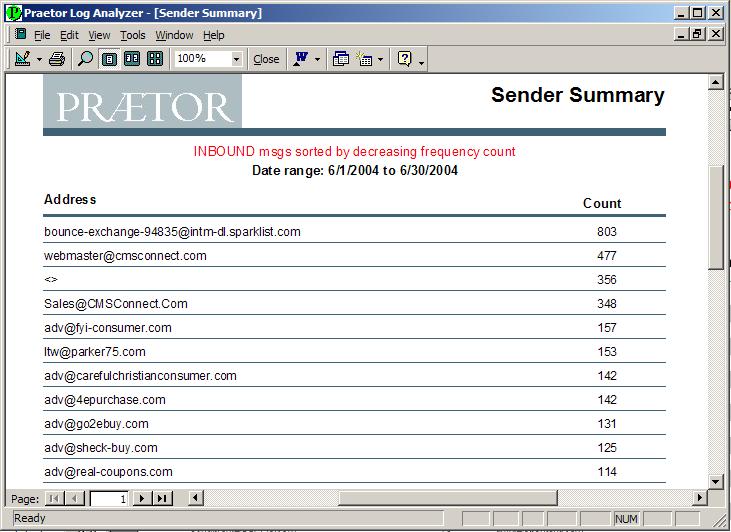Click adv@go2ebuy.com address
Screen dimensions: 731x532
(x=96, y=424)
